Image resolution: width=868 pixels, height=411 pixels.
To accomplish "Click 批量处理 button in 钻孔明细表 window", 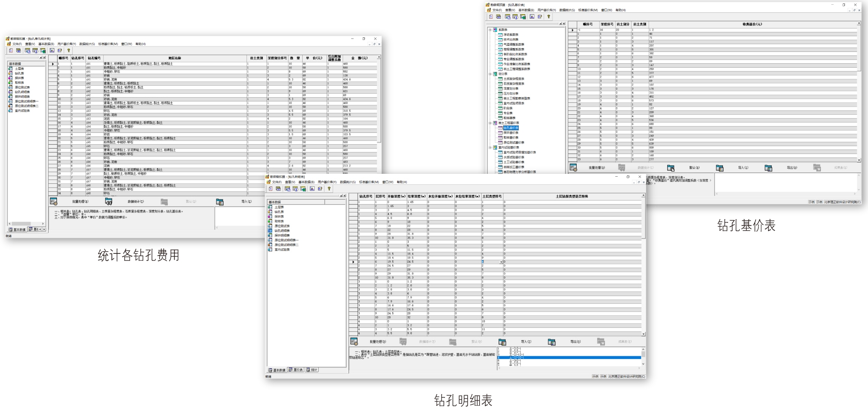I will [377, 341].
